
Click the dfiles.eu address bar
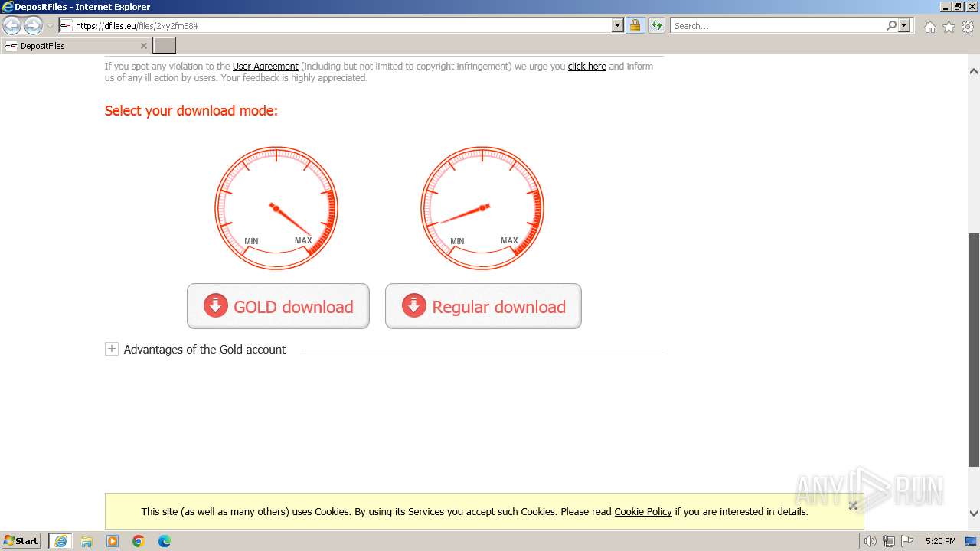coord(335,26)
